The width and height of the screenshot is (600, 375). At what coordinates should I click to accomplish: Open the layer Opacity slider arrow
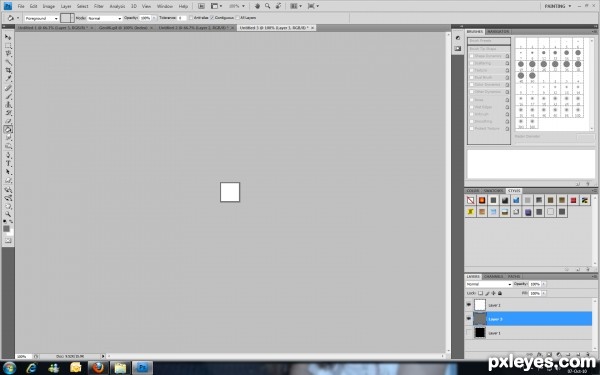[x=544, y=284]
